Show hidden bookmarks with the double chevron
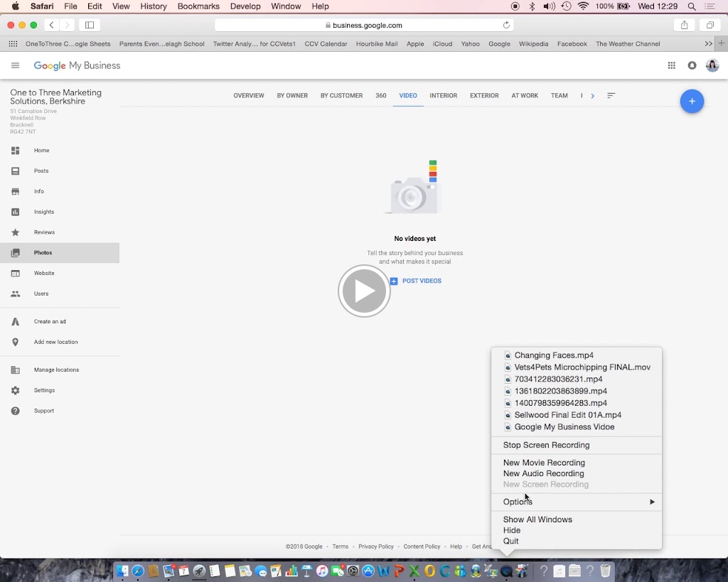 (x=708, y=43)
